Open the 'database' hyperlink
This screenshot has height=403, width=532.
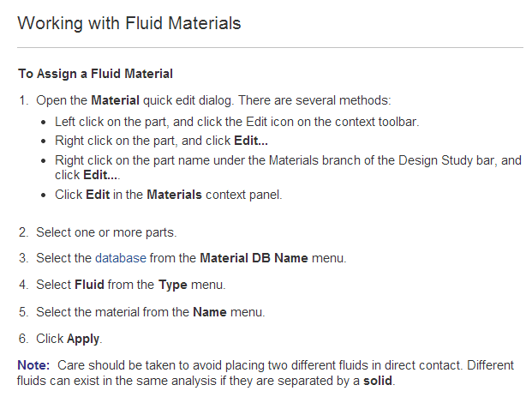point(120,257)
